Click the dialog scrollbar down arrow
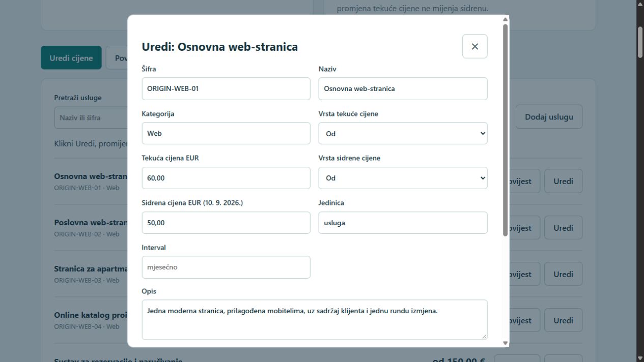 point(505,343)
